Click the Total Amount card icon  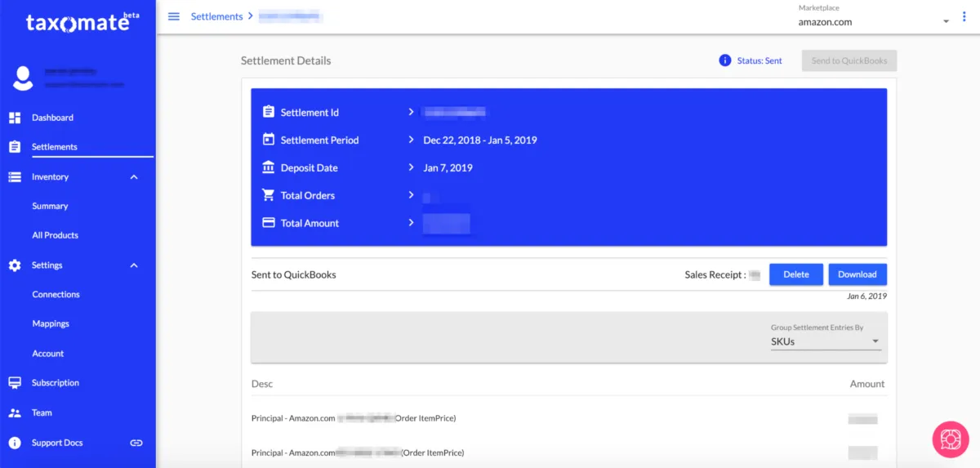pyautogui.click(x=269, y=223)
